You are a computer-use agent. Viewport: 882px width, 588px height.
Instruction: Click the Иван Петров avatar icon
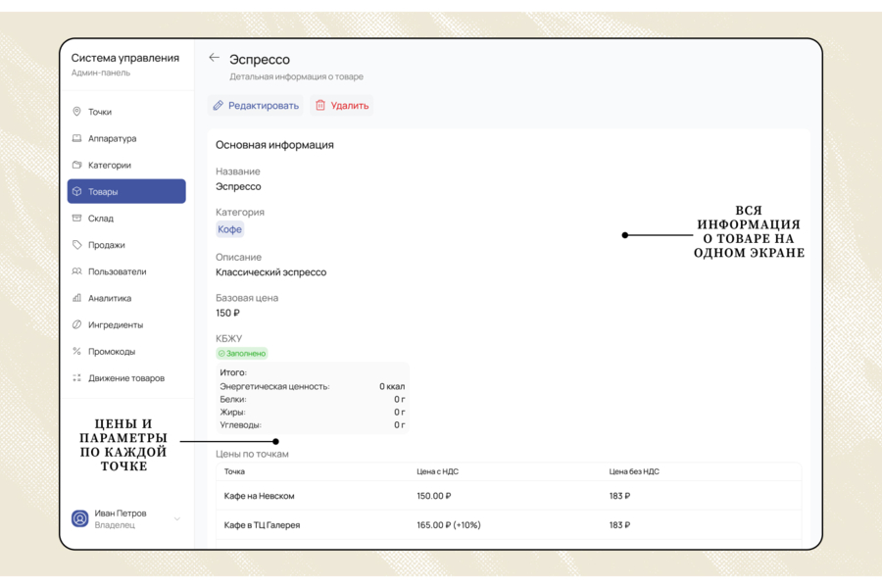point(80,518)
